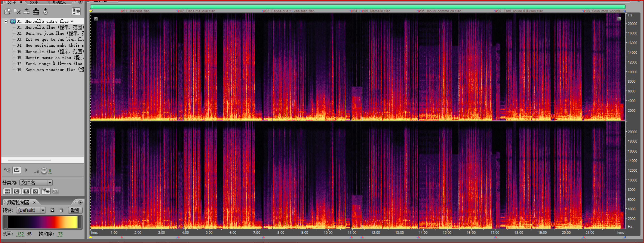Toggle the auto-play speaker icon
Image resolution: width=644 pixels, height=243 pixels.
coord(7,170)
